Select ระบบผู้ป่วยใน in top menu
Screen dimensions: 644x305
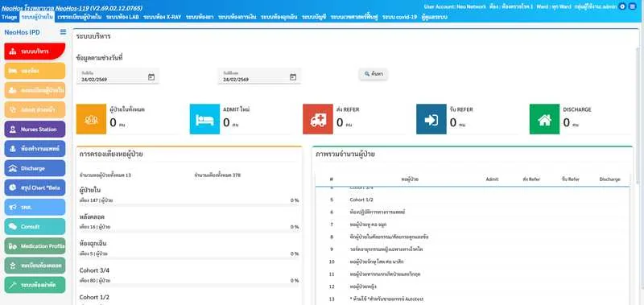coord(37,17)
